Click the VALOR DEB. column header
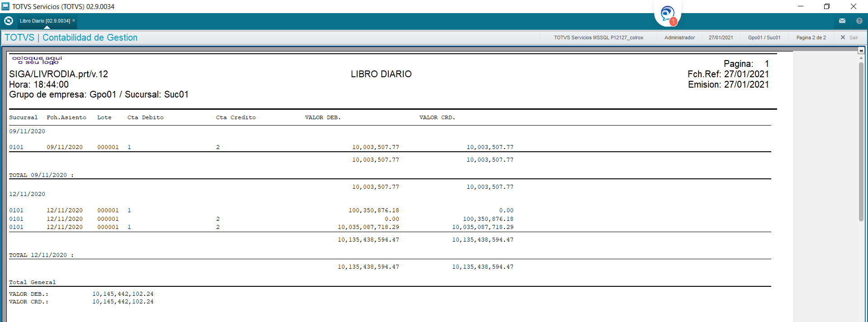This screenshot has height=322, width=868. 323,117
